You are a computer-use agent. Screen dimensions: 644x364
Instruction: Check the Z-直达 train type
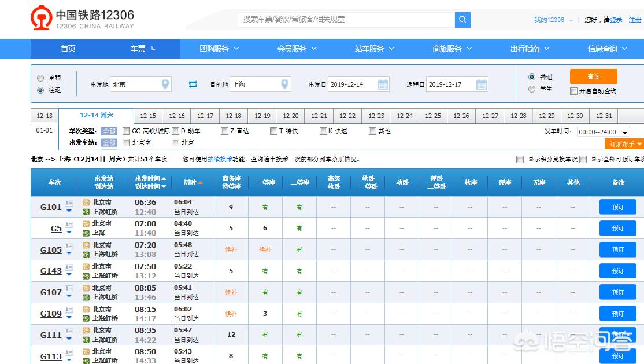pyautogui.click(x=224, y=131)
